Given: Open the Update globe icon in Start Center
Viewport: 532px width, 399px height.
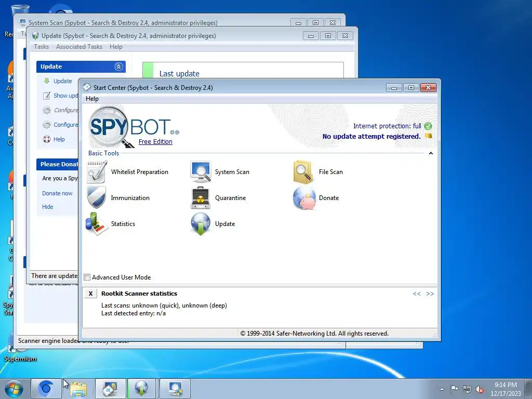Looking at the screenshot, I should click(x=201, y=223).
